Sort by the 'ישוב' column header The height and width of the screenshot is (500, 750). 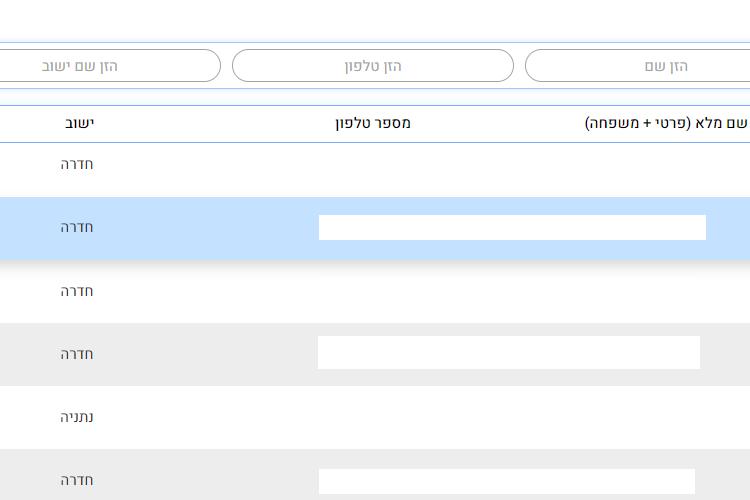click(79, 123)
